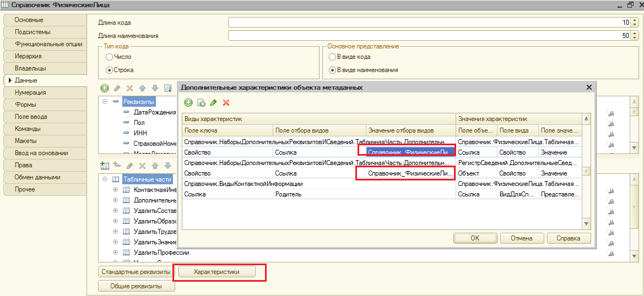Expand the УдалитьПрофессии tabular part node
644x296 pixels.
tap(115, 253)
